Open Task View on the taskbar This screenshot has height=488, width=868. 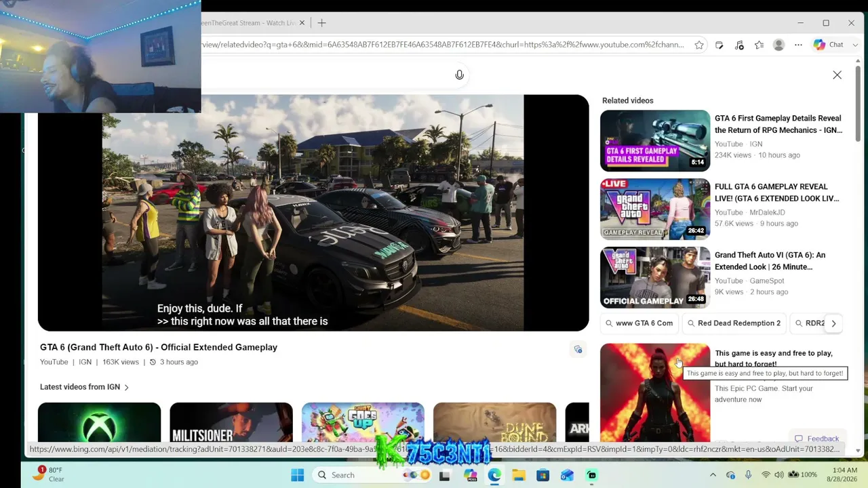coord(444,475)
